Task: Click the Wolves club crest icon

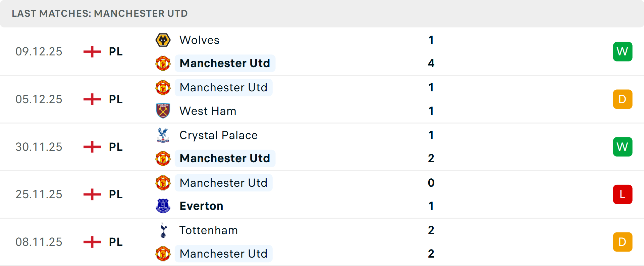Action: (163, 40)
